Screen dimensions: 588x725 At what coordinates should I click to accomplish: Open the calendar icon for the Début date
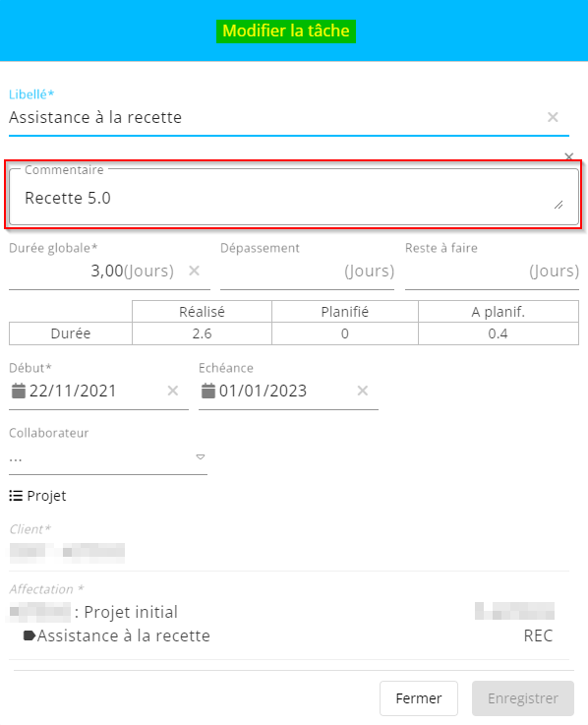tap(19, 391)
